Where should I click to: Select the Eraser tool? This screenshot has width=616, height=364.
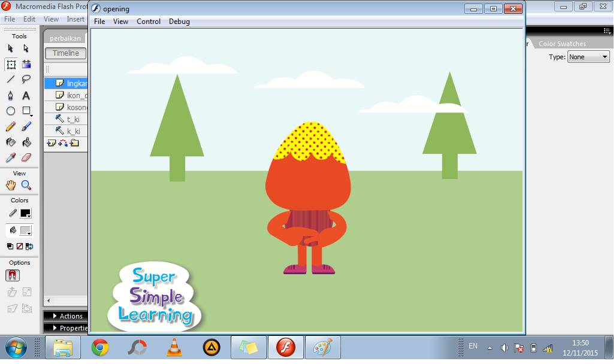26,157
